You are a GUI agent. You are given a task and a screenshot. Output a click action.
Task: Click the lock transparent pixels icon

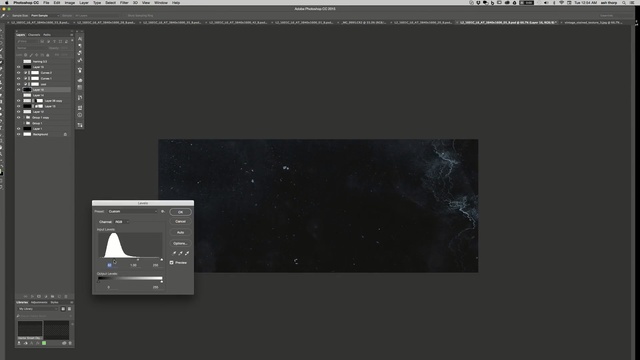click(26, 55)
